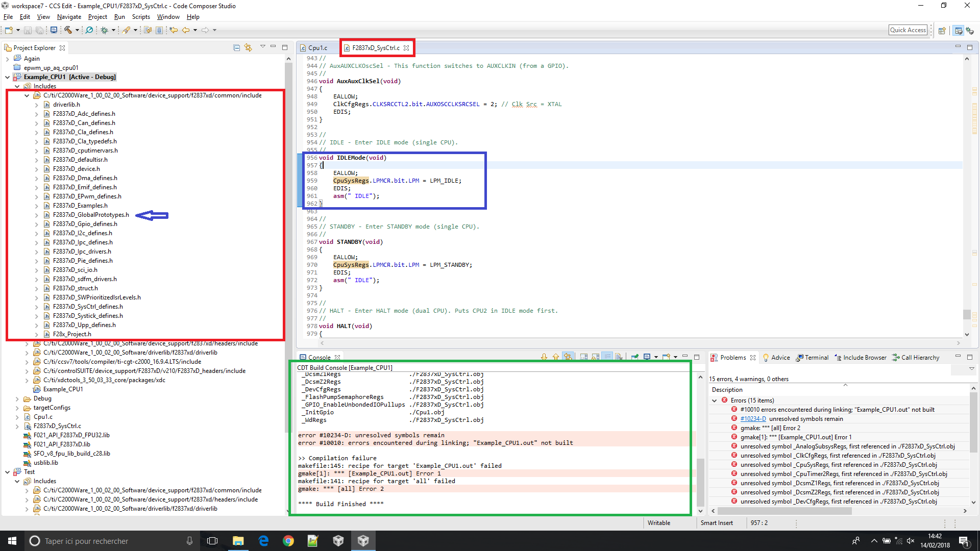Viewport: 980px width, 551px height.
Task: Open the Project menu
Action: 97,16
